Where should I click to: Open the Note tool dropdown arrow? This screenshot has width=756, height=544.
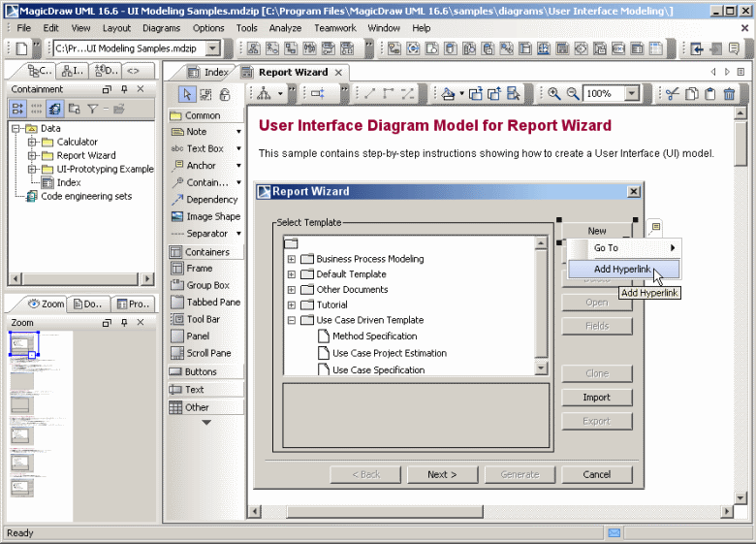coord(238,132)
